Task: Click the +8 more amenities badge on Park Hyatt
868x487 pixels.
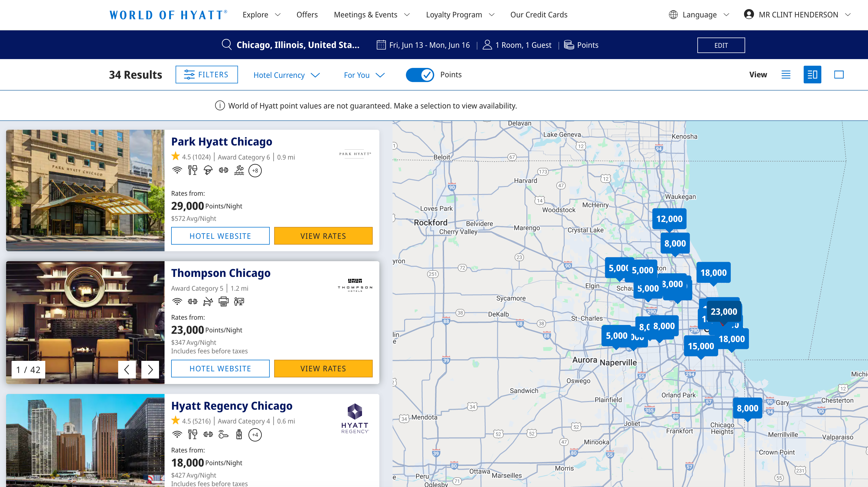Action: 255,171
